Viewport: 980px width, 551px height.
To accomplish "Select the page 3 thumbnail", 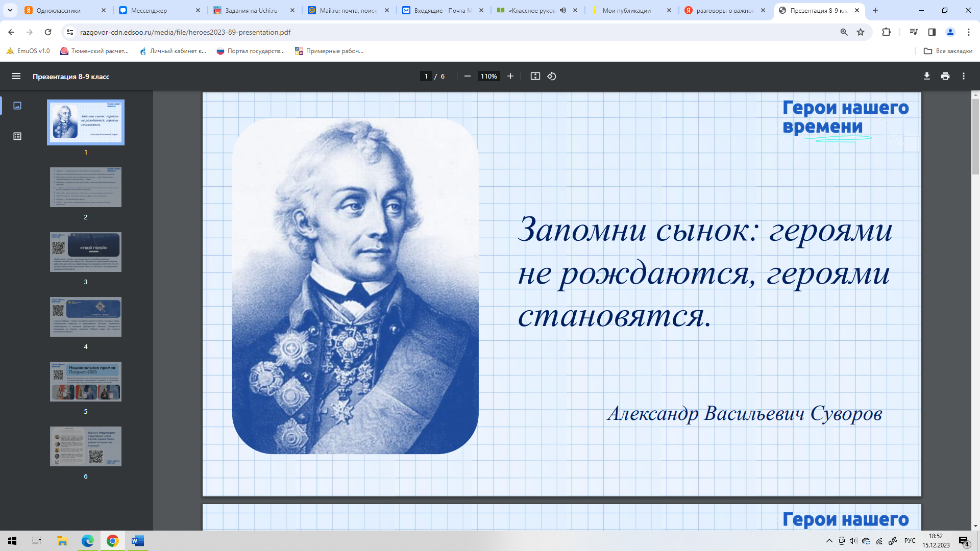I will [85, 252].
